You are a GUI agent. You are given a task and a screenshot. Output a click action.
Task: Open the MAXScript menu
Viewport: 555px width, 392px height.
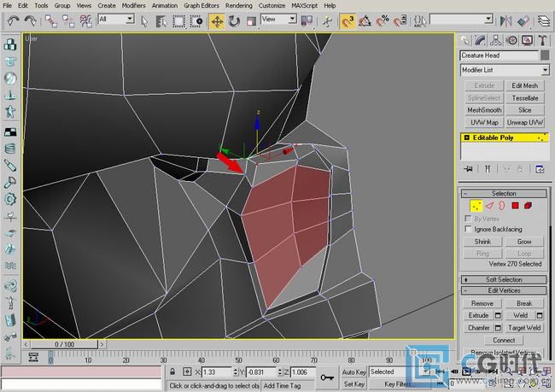coord(304,6)
